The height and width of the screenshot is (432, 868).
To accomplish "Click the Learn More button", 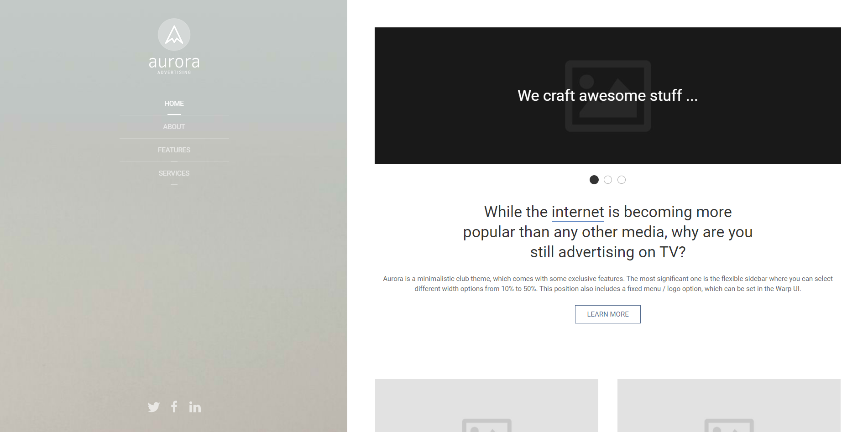I will (x=608, y=314).
